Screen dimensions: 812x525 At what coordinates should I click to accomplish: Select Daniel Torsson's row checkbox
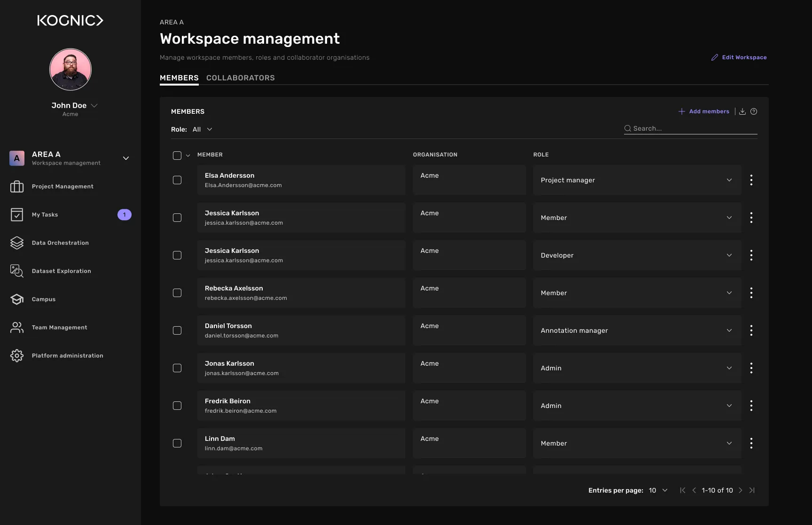[x=177, y=330]
